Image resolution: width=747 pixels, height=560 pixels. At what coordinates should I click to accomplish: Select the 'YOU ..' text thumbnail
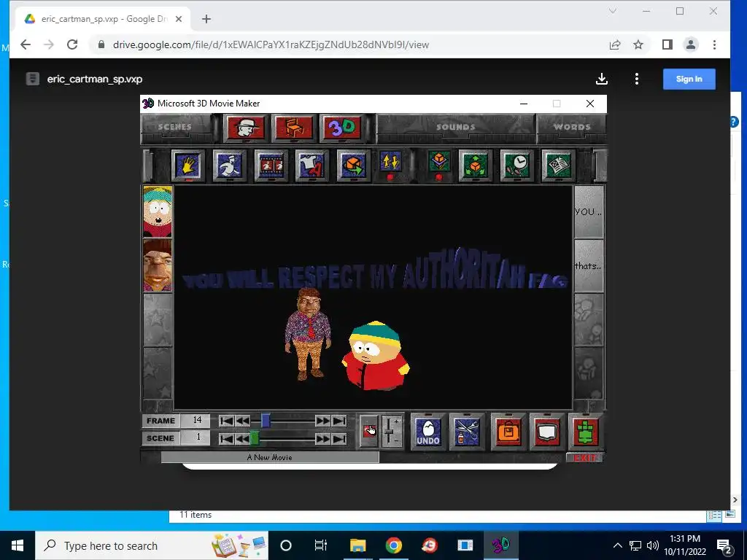(589, 211)
